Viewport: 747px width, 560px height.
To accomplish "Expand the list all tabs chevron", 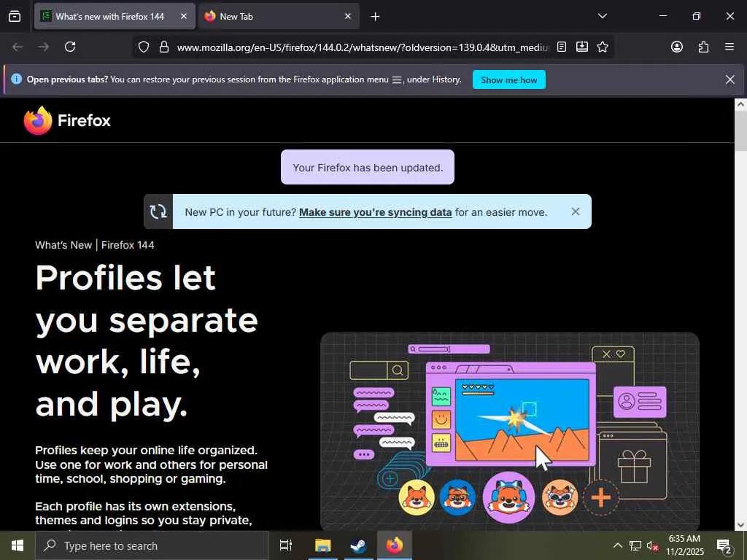I will 602,16.
